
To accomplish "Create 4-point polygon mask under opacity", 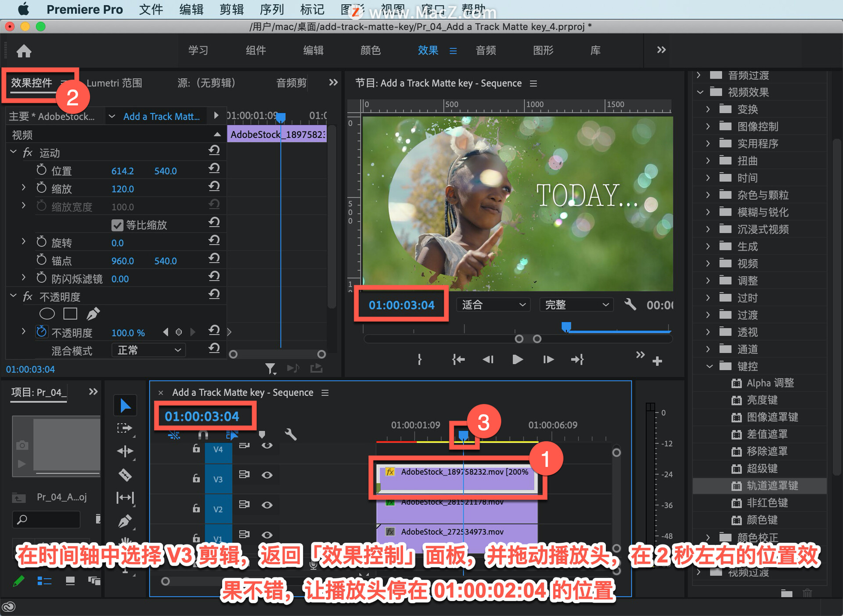I will (70, 314).
